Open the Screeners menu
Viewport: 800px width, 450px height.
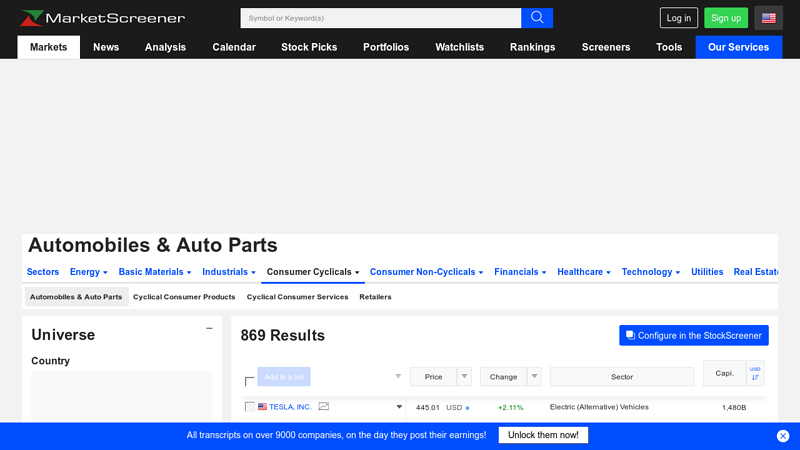[x=606, y=47]
